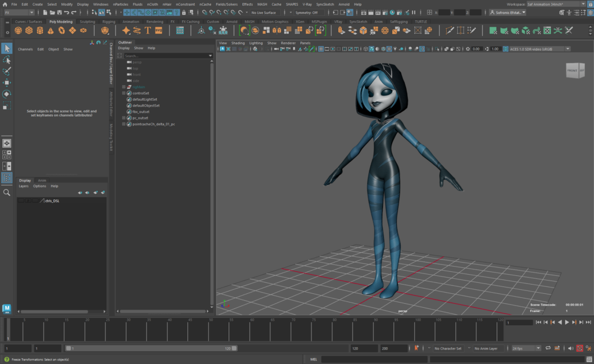This screenshot has height=364, width=594.
Task: Open the 24 fps frame rate dropdown
Action: (x=526, y=348)
